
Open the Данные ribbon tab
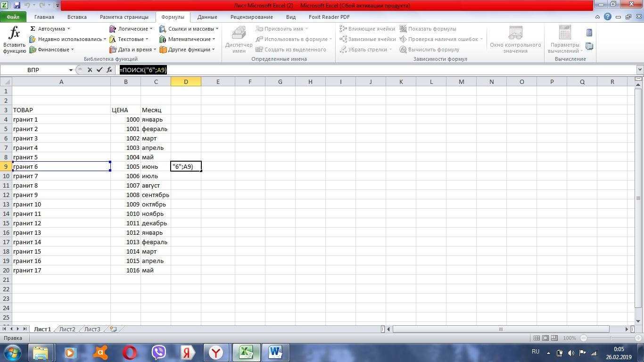[207, 17]
